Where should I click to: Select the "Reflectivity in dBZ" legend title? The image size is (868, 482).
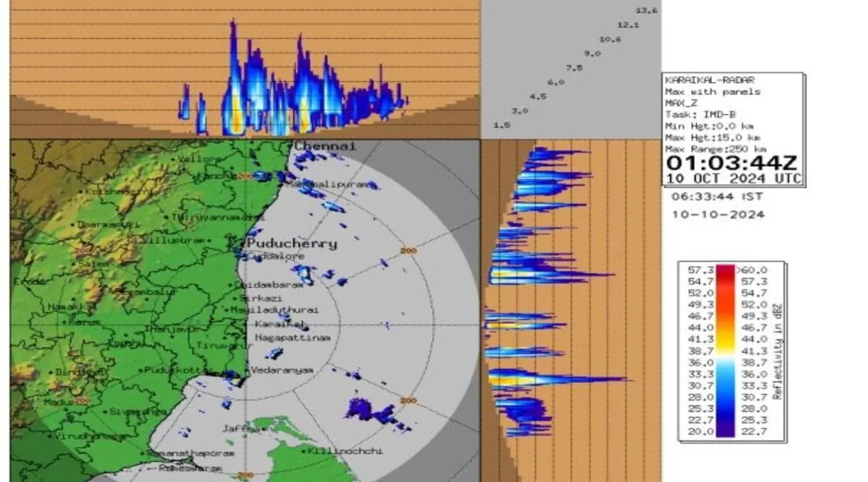click(x=777, y=351)
